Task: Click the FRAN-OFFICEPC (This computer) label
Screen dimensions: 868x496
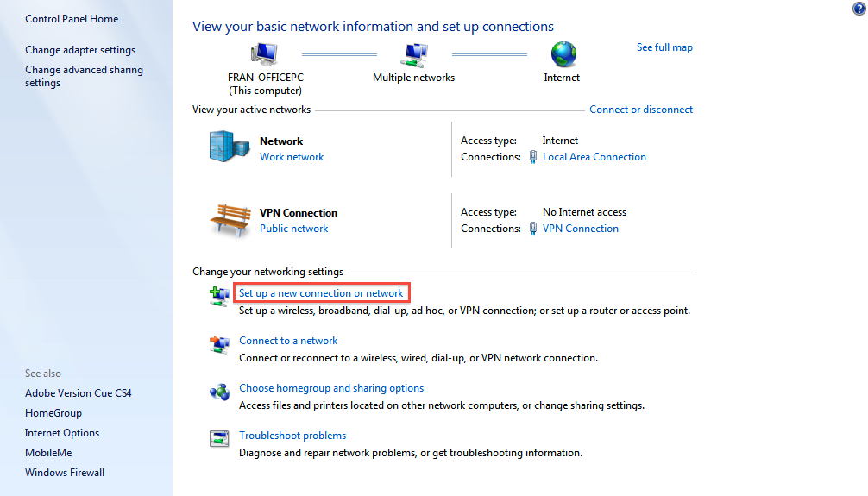Action: (266, 85)
